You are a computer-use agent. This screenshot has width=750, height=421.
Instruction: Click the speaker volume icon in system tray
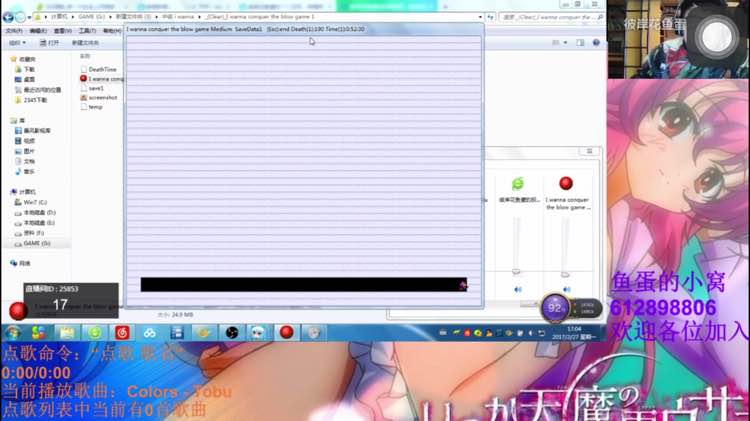click(x=531, y=333)
